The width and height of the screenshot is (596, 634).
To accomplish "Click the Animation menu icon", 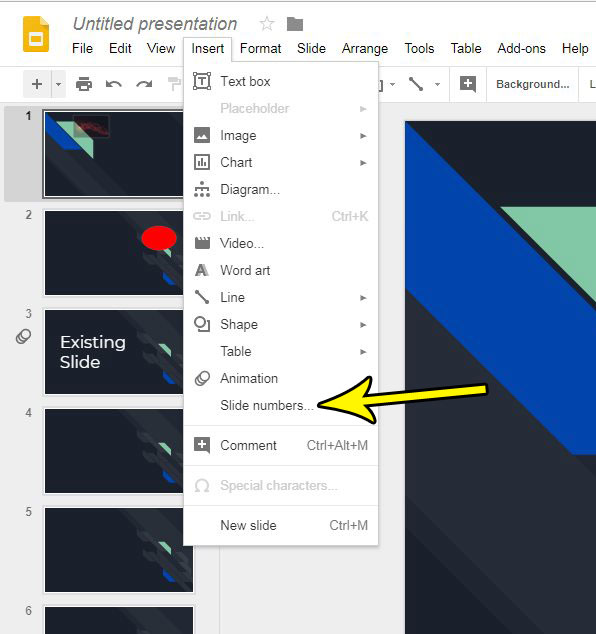I will point(202,378).
